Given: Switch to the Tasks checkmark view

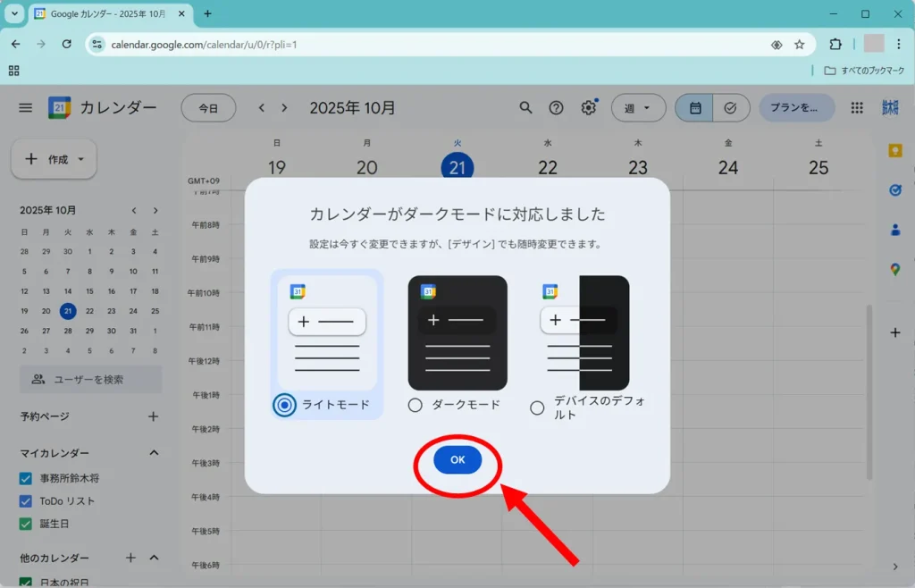Looking at the screenshot, I should pyautogui.click(x=730, y=107).
